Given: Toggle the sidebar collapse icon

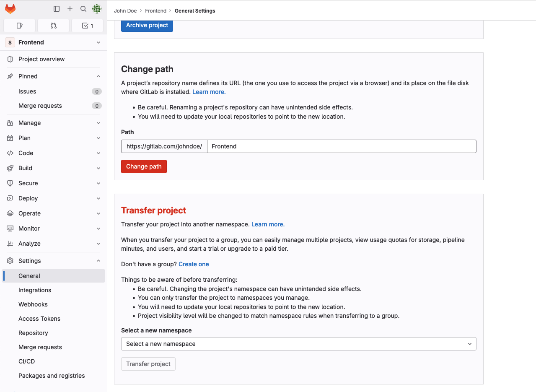Looking at the screenshot, I should point(57,9).
